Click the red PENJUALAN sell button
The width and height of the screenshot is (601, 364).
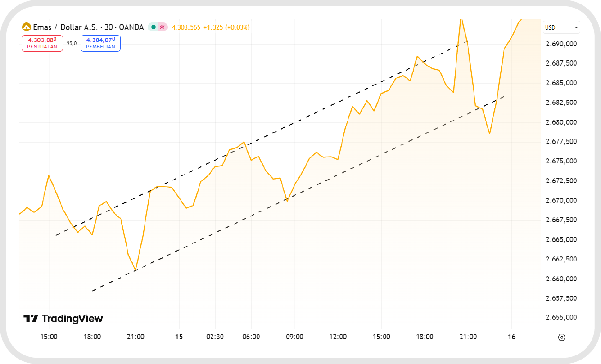click(x=42, y=43)
